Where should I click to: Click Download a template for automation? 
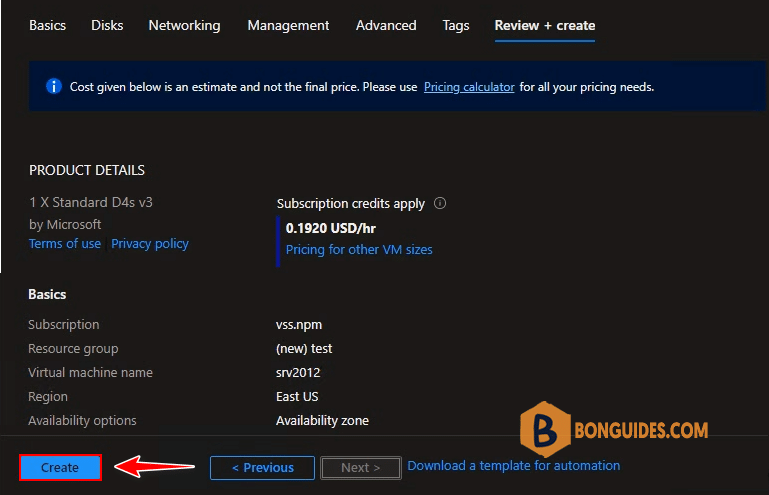(513, 466)
